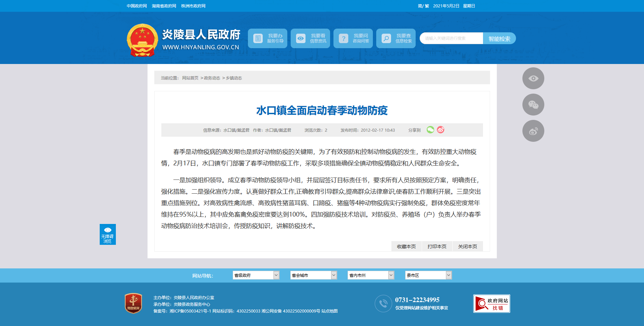This screenshot has width=644, height=326.
Task: Toggle 无障碍浏览 accessibility mode
Action: 108,234
